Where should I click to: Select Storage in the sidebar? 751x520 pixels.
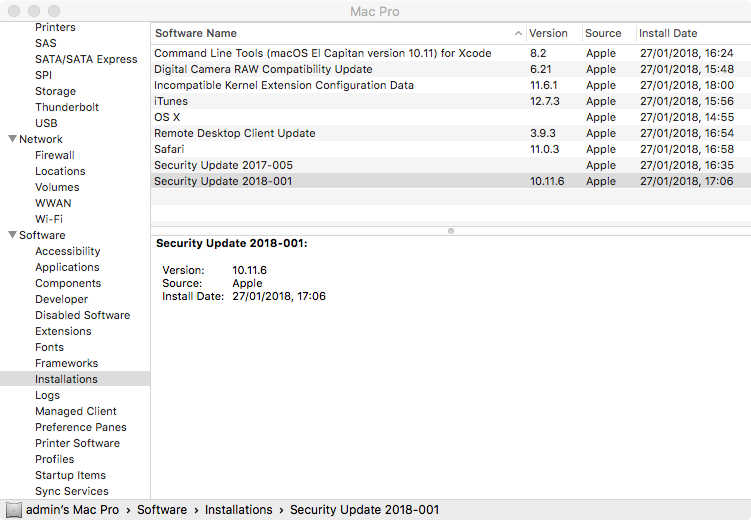pos(55,91)
